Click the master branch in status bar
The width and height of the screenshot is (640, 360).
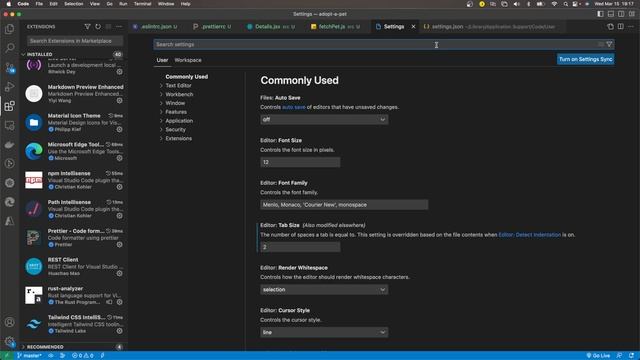(x=29, y=356)
